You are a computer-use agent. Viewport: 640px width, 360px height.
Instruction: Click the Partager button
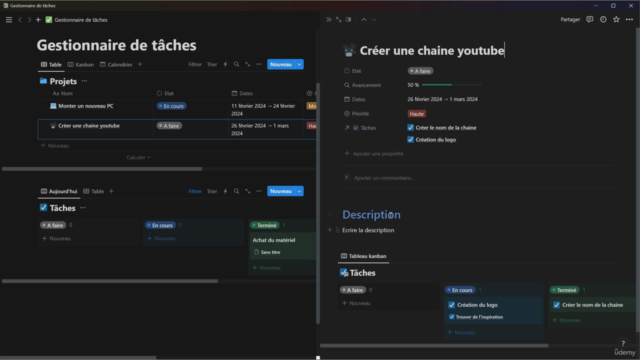click(x=570, y=19)
